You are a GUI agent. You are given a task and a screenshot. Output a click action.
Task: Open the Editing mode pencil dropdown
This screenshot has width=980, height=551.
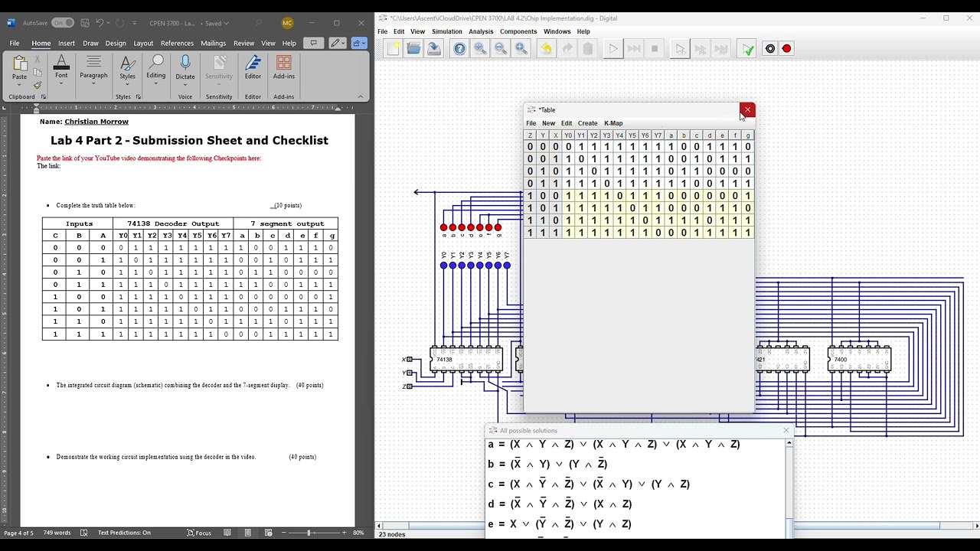coord(336,44)
